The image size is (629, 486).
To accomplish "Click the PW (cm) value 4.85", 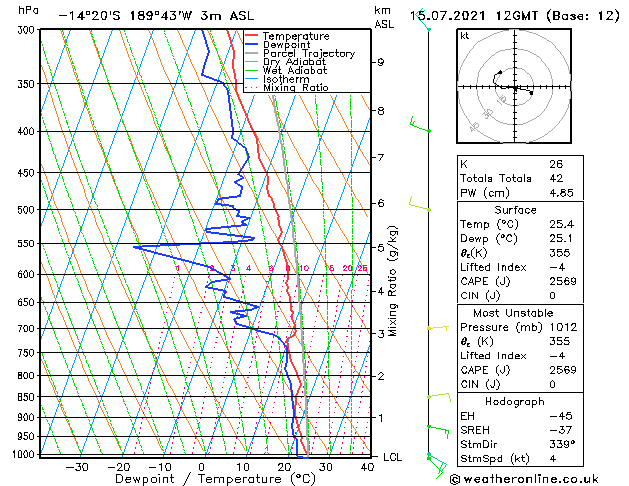I will pos(561,193).
